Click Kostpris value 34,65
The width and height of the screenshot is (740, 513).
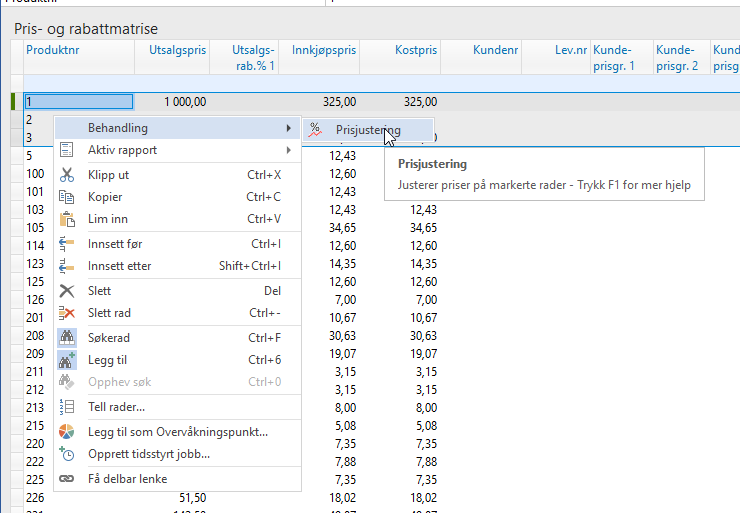coord(423,227)
